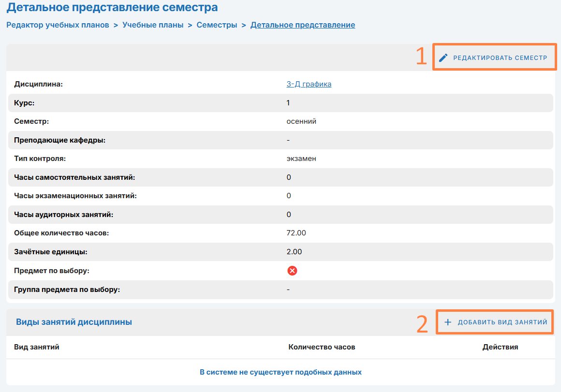Navigate to Учебные планы breadcrumb
This screenshot has width=561, height=392.
point(153,25)
